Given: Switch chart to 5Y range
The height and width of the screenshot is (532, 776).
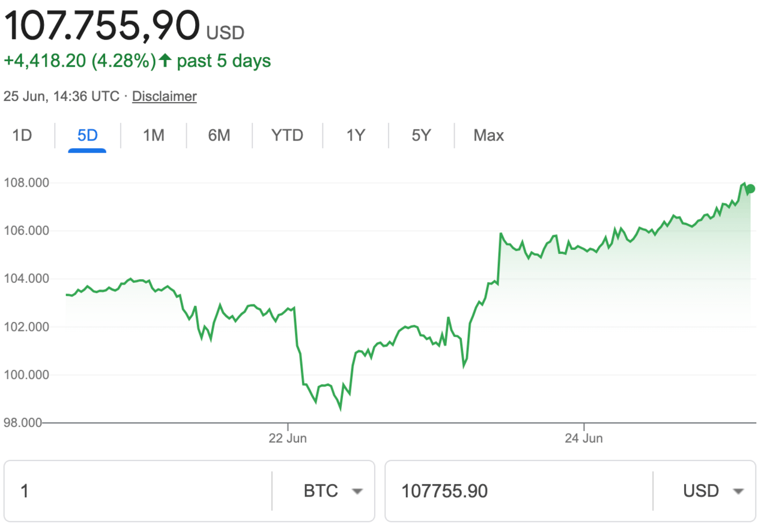Looking at the screenshot, I should click(x=421, y=135).
